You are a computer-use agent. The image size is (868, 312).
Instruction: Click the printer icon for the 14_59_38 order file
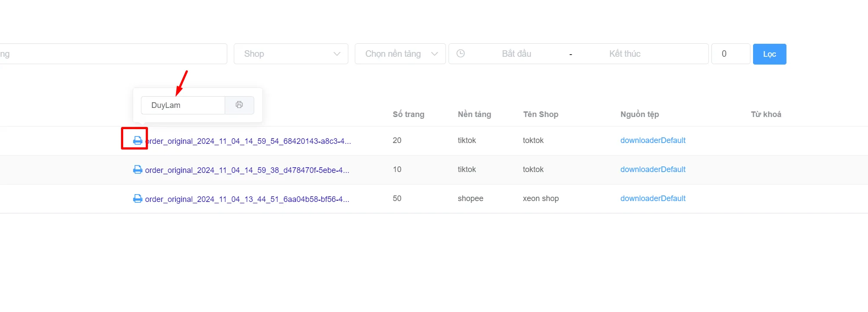tap(138, 169)
